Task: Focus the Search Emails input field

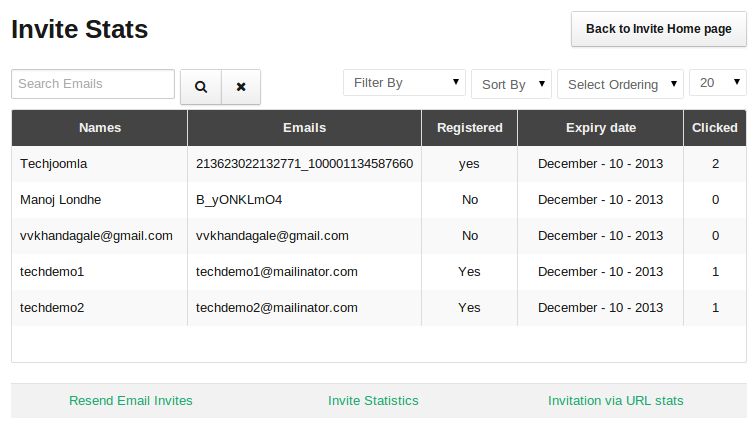Action: pyautogui.click(x=93, y=84)
